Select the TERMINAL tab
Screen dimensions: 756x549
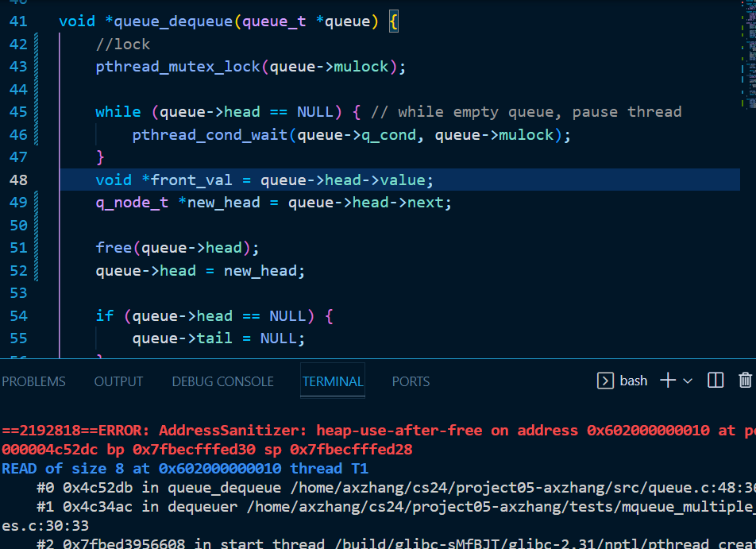click(x=333, y=381)
